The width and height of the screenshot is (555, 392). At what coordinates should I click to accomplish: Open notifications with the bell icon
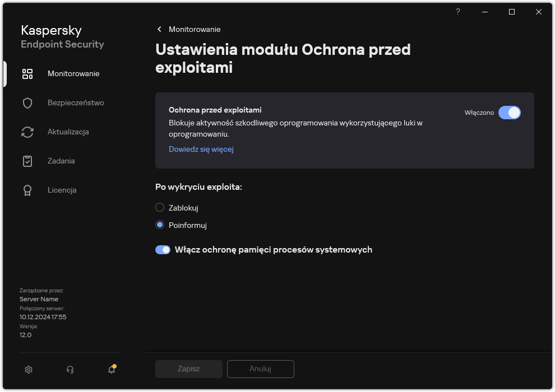click(111, 370)
